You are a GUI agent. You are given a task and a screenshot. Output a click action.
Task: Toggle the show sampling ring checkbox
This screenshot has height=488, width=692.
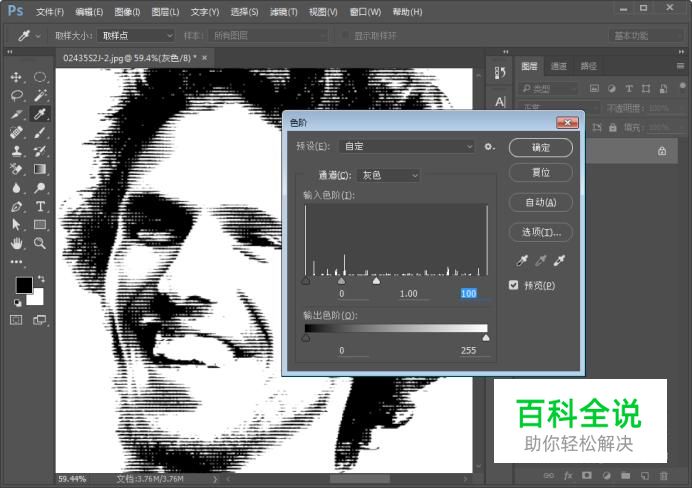click(x=345, y=35)
